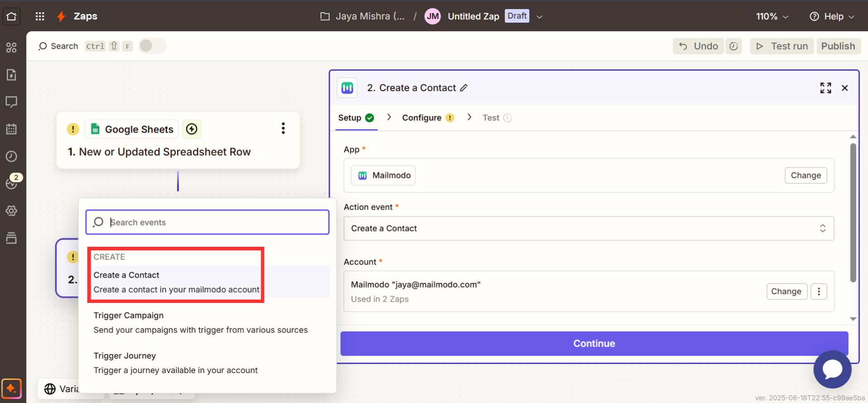Image resolution: width=868 pixels, height=403 pixels.
Task: Expand the Untitled Zap Draft dropdown
Action: coord(539,17)
